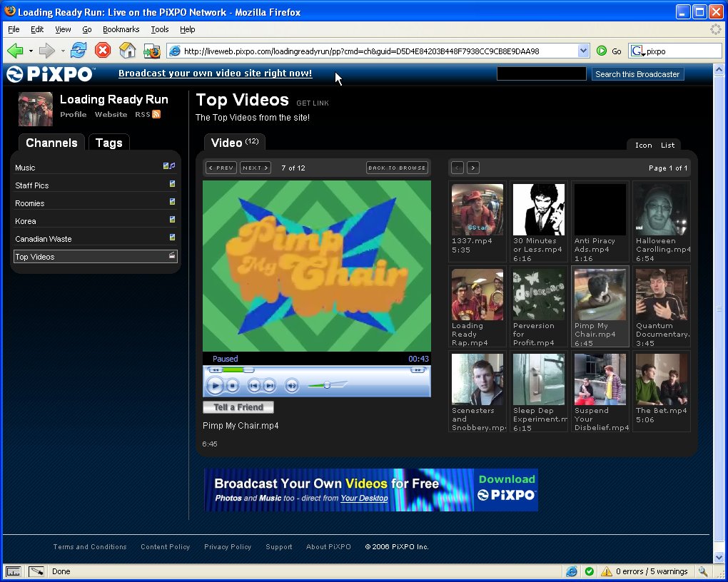Mute the player sound
728x582 pixels.
(292, 385)
